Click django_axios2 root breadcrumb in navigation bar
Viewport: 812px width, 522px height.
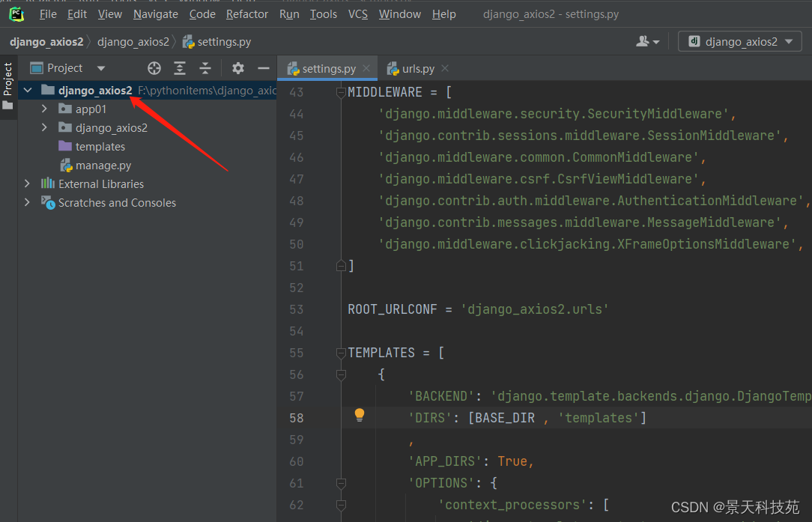click(46, 42)
